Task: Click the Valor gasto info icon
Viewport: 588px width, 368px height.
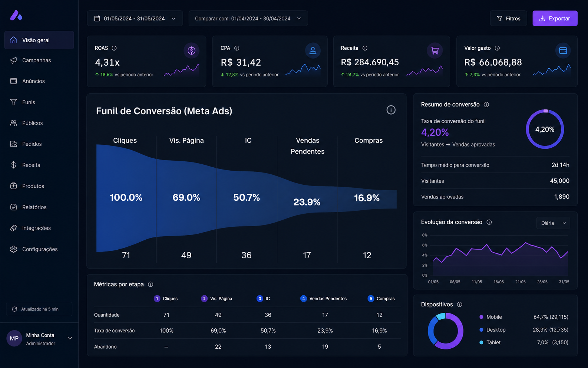Action: (x=497, y=48)
